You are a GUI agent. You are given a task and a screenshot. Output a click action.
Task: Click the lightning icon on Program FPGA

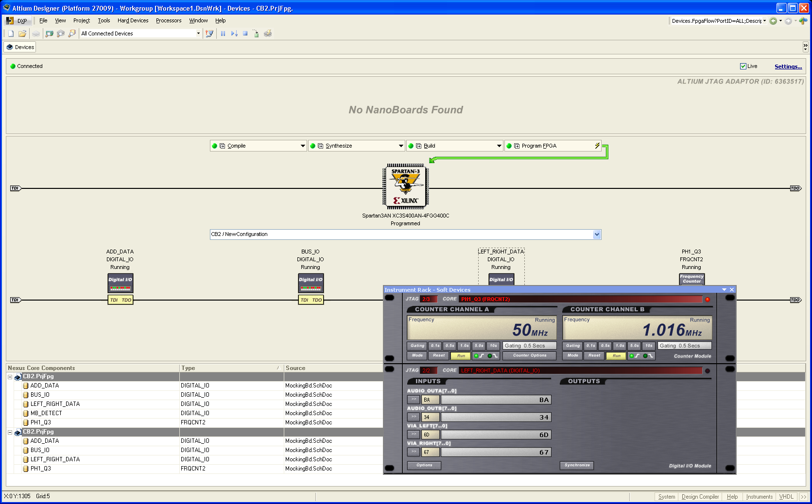597,146
